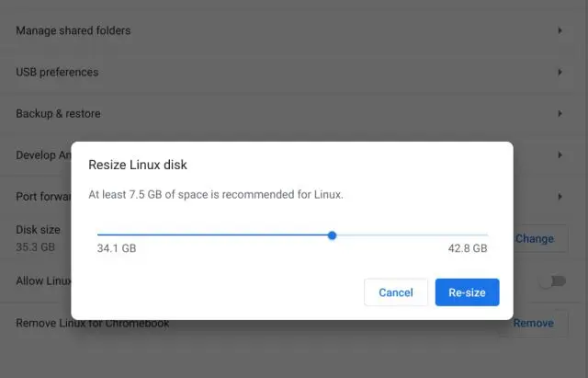
Task: Select the Backup & restore label
Action: tap(58, 113)
